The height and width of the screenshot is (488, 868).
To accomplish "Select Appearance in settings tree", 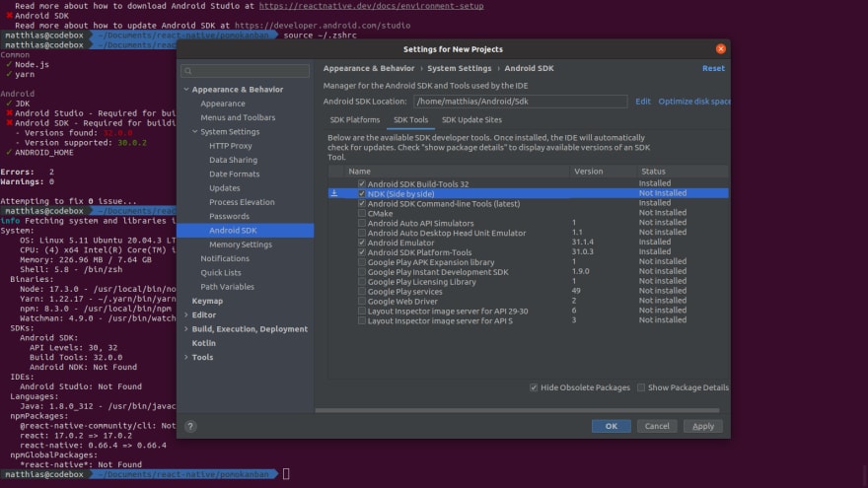I will pyautogui.click(x=223, y=104).
